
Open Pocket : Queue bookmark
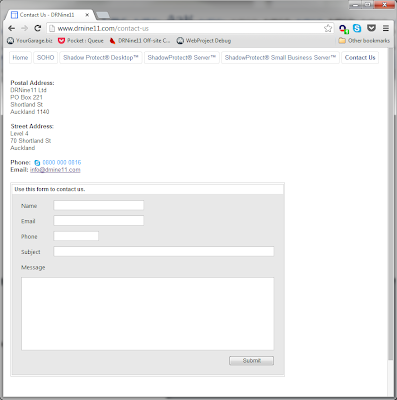pos(81,41)
